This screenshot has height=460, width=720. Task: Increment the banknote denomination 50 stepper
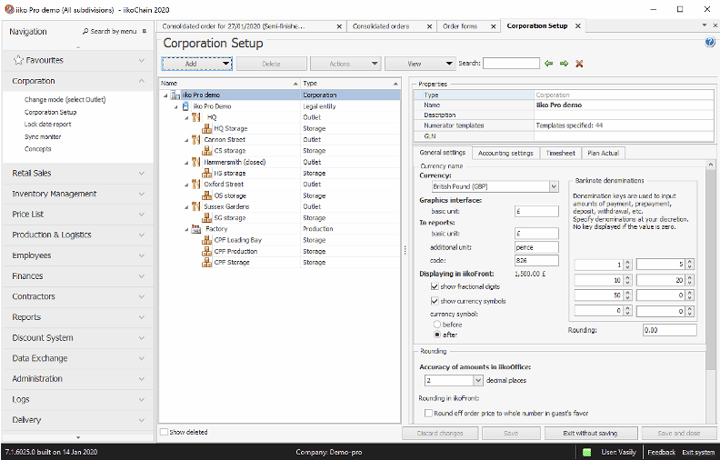click(627, 293)
